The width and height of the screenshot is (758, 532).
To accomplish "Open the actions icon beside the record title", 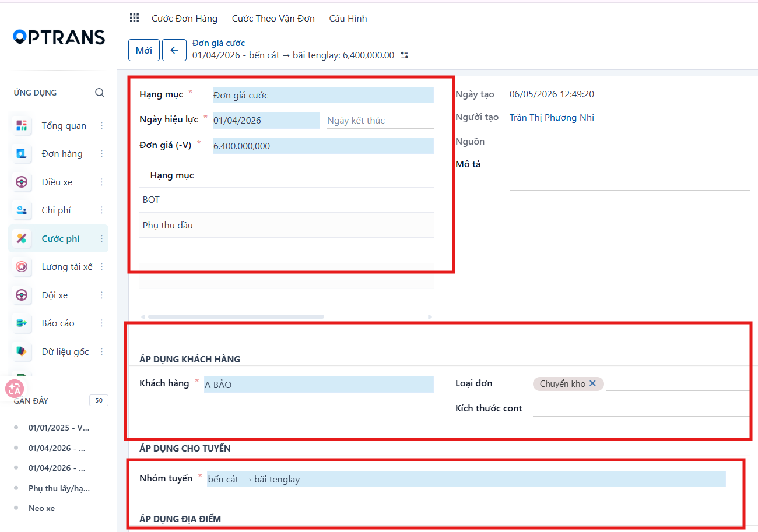I will click(x=405, y=55).
